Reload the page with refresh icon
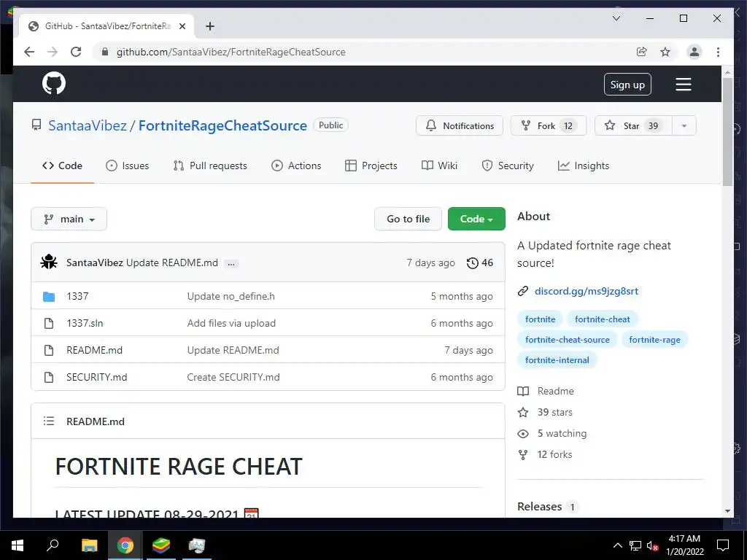This screenshot has width=747, height=560. click(x=76, y=52)
